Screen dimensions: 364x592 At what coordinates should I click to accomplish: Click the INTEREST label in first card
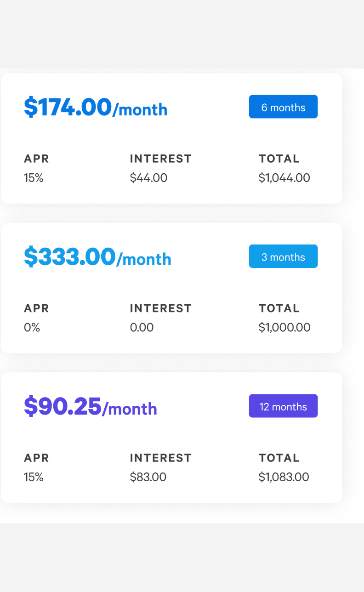160,159
